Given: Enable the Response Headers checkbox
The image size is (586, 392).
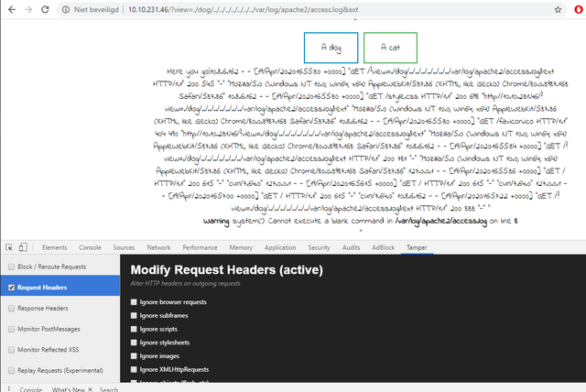Looking at the screenshot, I should [x=11, y=309].
